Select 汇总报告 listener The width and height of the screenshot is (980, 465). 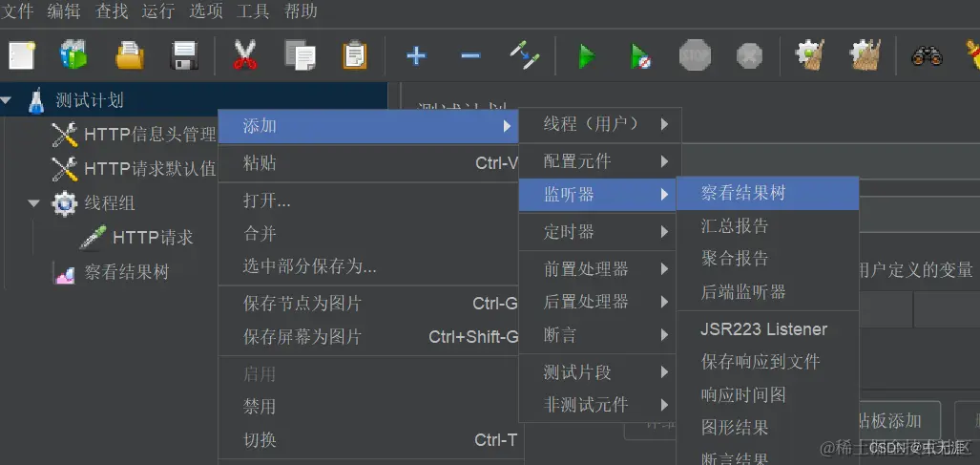[768, 226]
